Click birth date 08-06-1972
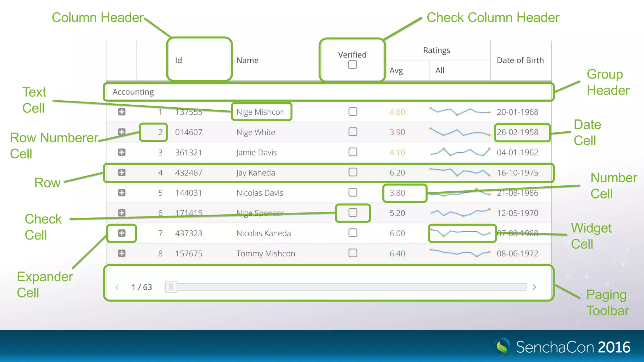 (x=518, y=254)
